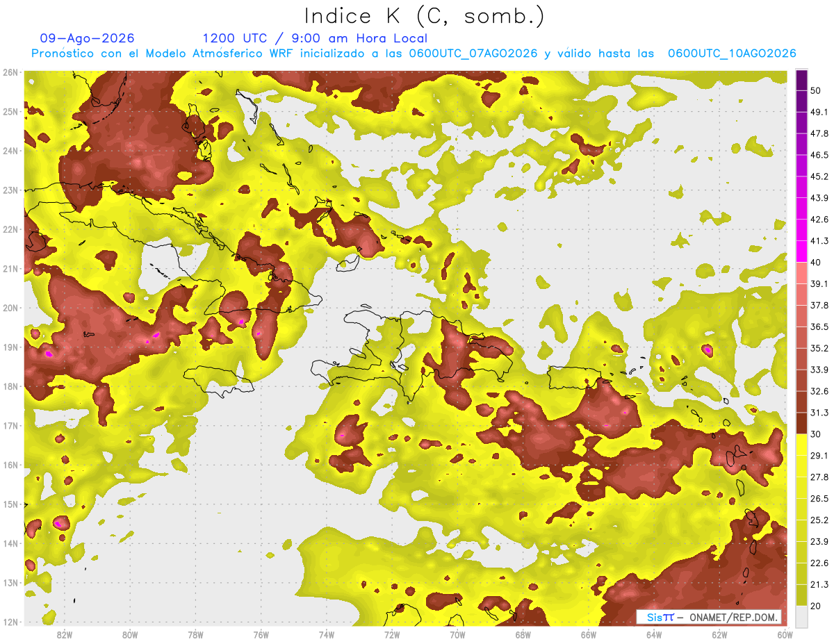Click the latitude label '16N'
This screenshot has width=834, height=644.
10,465
